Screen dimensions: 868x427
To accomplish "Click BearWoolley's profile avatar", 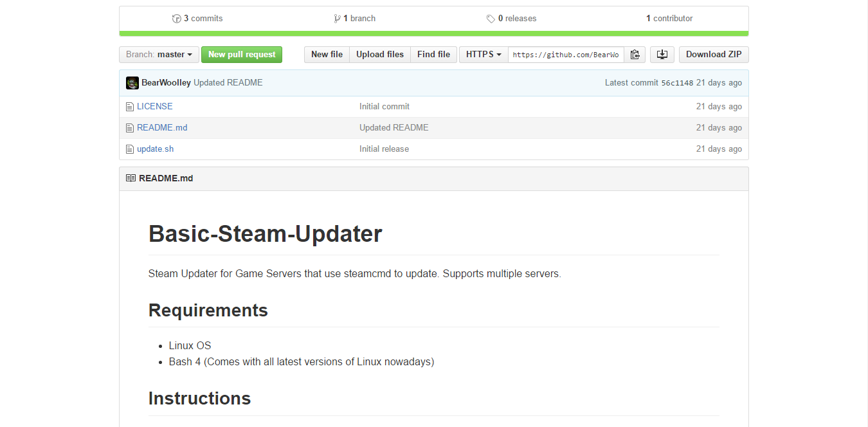I will [132, 82].
